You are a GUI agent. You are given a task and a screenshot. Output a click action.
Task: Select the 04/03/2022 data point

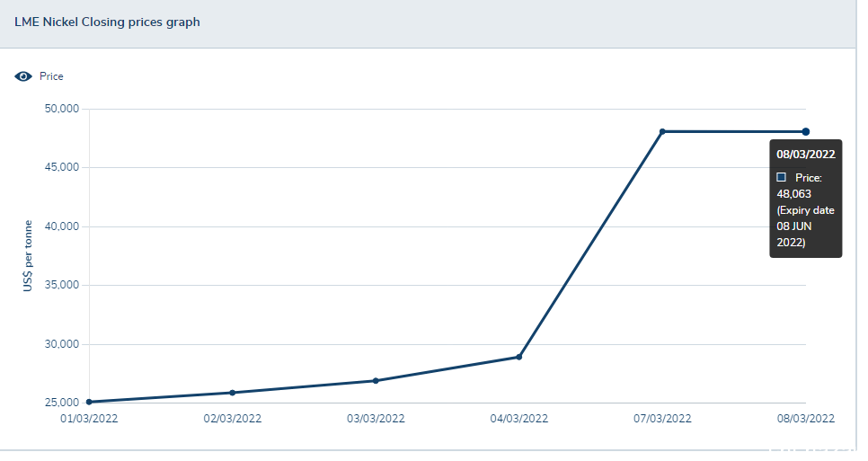click(x=519, y=357)
